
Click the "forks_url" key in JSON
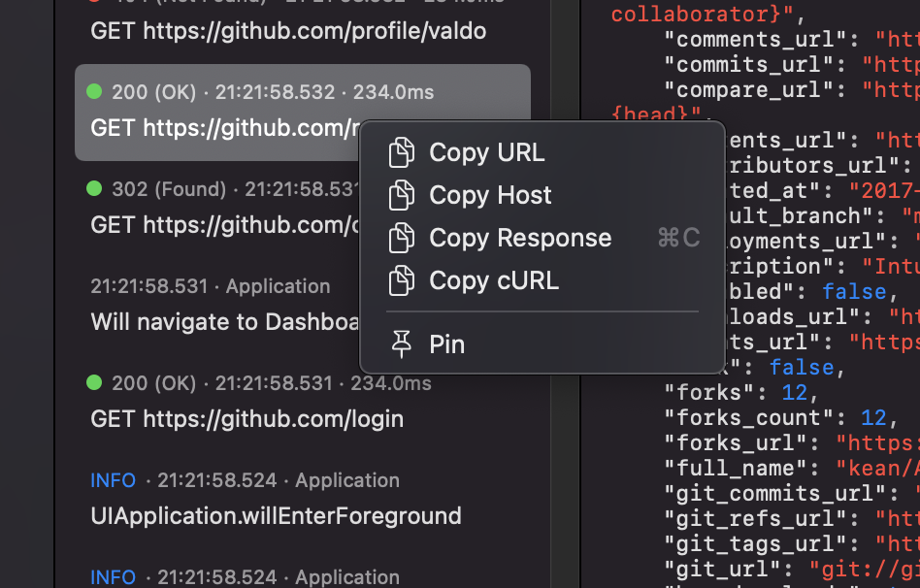(736, 443)
